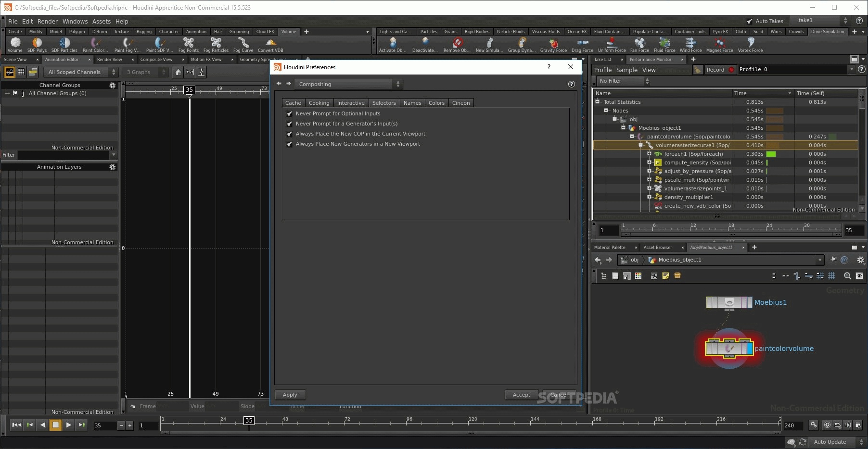The width and height of the screenshot is (868, 449).
Task: Click the preferences help icon
Action: [572, 84]
